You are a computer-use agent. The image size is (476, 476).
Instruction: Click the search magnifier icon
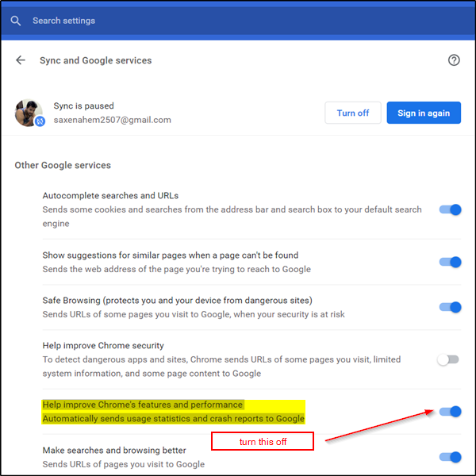click(x=16, y=21)
